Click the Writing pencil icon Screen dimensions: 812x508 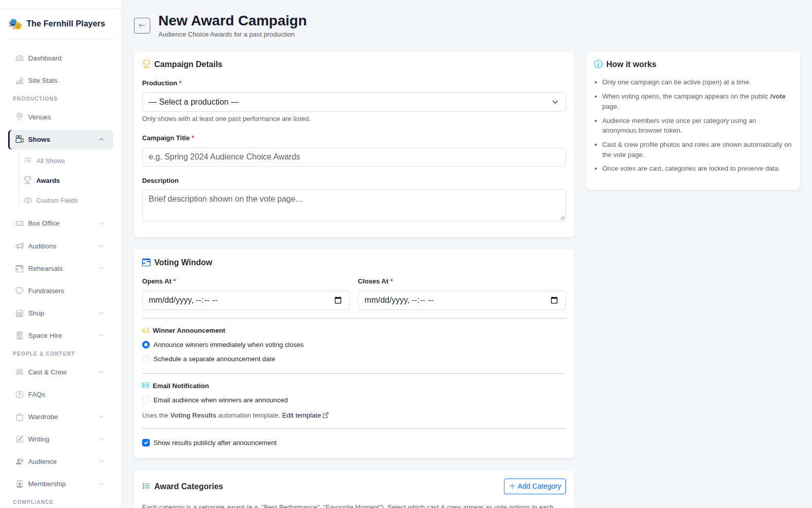[x=19, y=439]
